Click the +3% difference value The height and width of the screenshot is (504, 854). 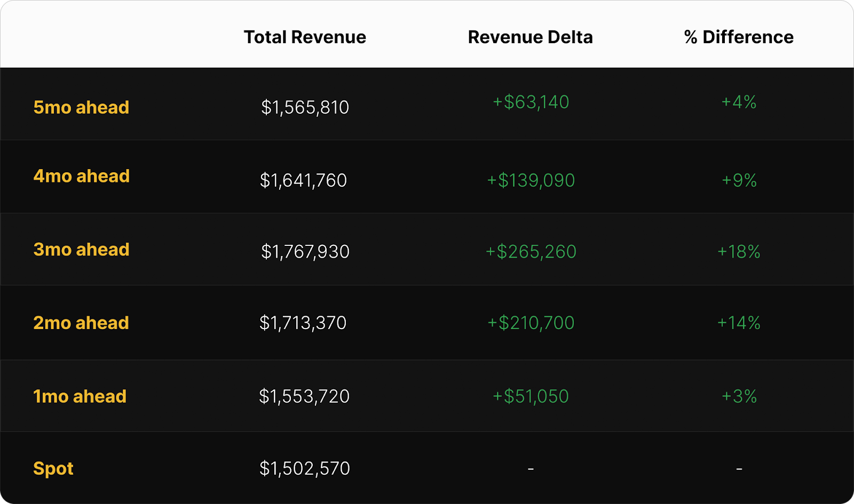pyautogui.click(x=739, y=396)
